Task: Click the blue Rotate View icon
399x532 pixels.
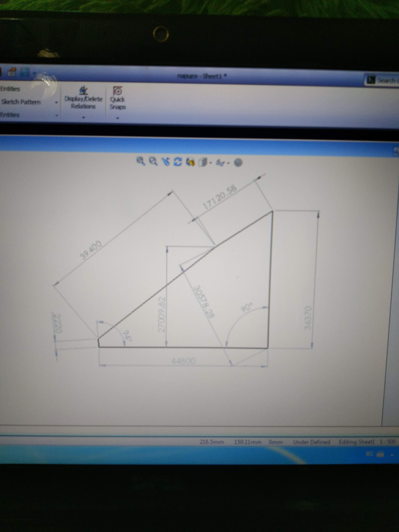Action: point(178,162)
